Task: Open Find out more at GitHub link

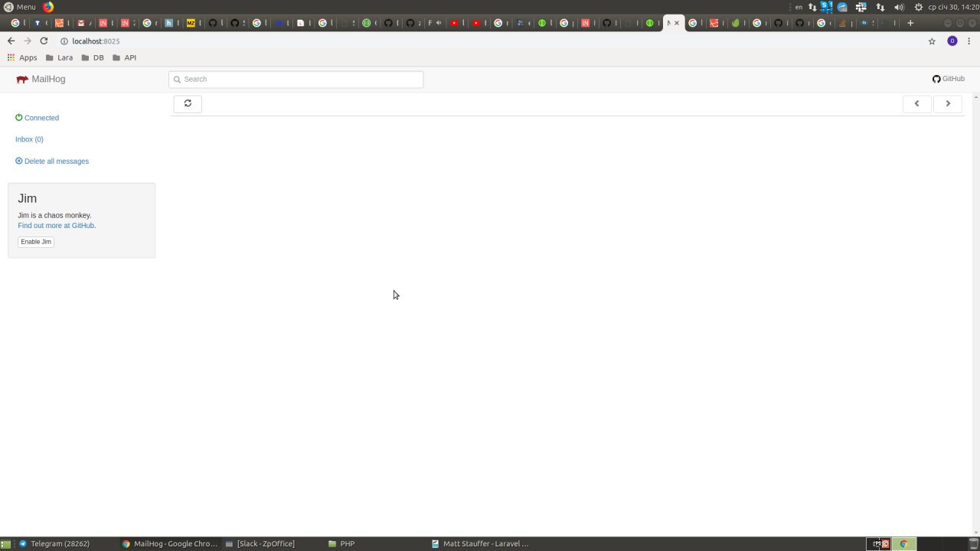Action: 56,226
